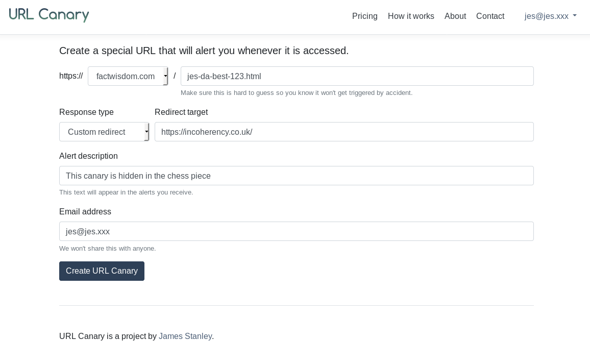This screenshot has width=590, height=364.
Task: Follow the James Stanley link
Action: [x=185, y=336]
